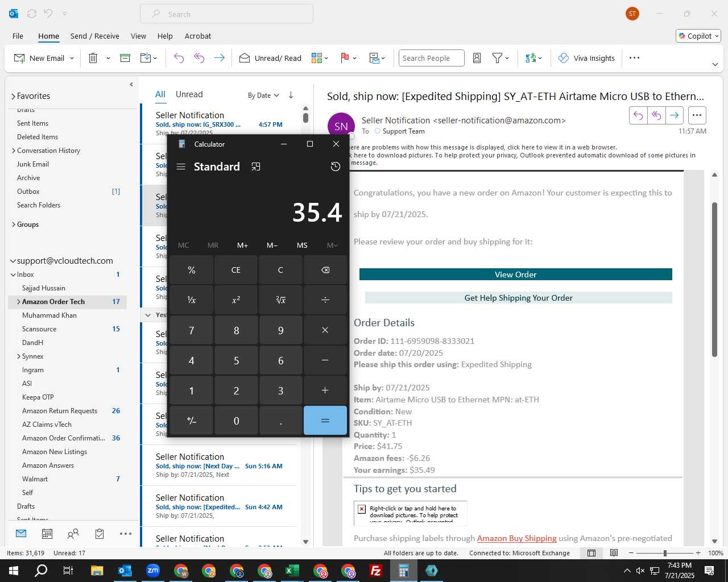Open Excel from the Windows taskbar
This screenshot has width=728, height=582.
(x=292, y=571)
